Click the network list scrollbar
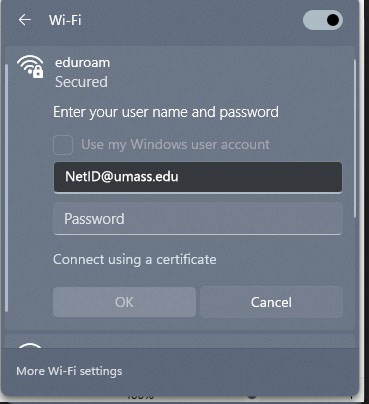This screenshot has width=369, height=404. pyautogui.click(x=355, y=139)
